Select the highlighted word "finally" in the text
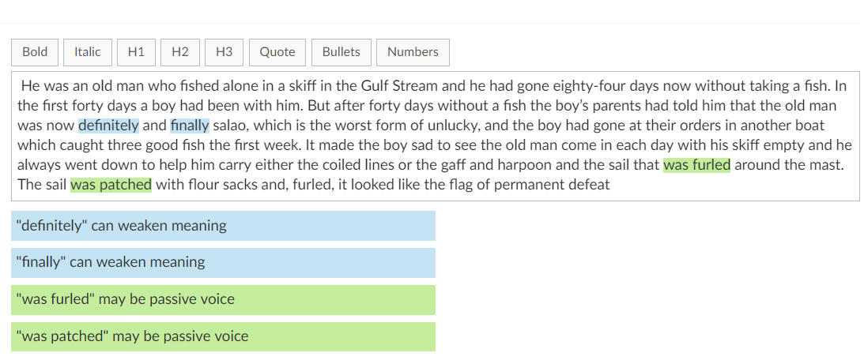Image resolution: width=868 pixels, height=364 pixels. tap(190, 126)
